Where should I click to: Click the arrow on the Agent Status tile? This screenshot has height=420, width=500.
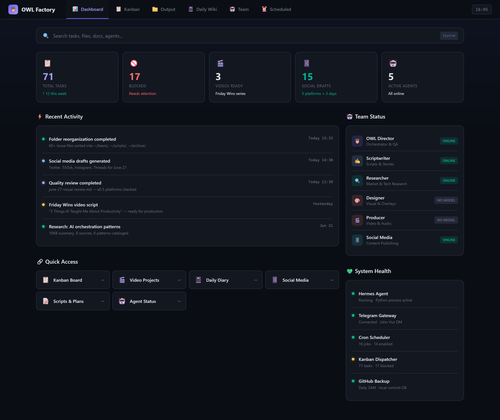179,302
